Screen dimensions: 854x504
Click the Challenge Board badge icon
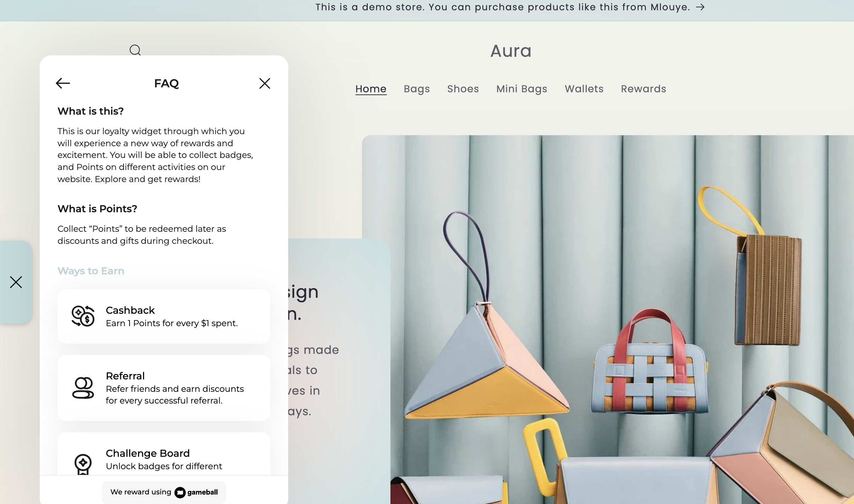(83, 463)
